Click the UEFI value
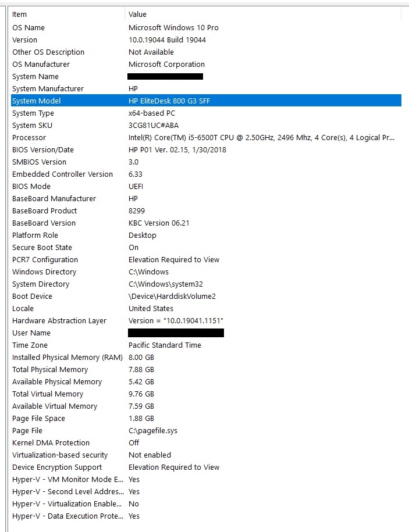The image size is (409, 532). coord(136,186)
